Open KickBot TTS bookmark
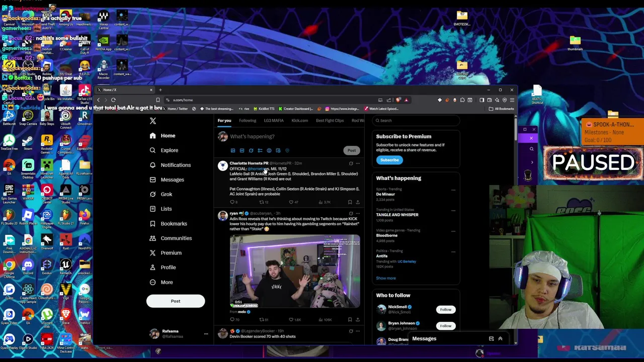The image size is (644, 362). 265,109
